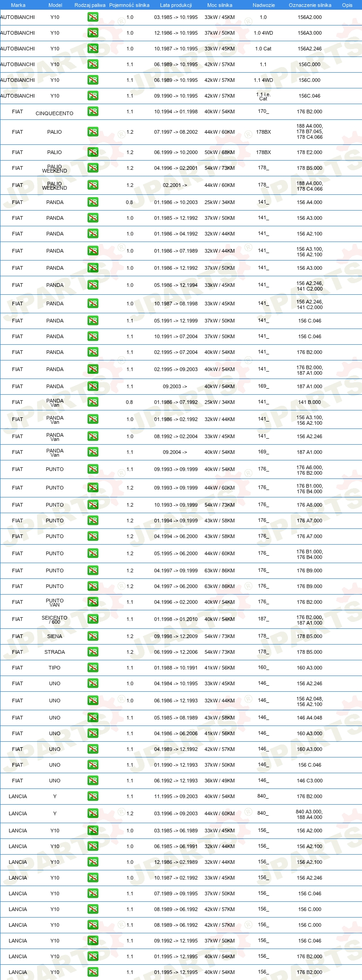Viewport: 362px width, 980px height.
Task: Select the fuel icon for the Lancia Y 1.2 row
Action: [93, 813]
